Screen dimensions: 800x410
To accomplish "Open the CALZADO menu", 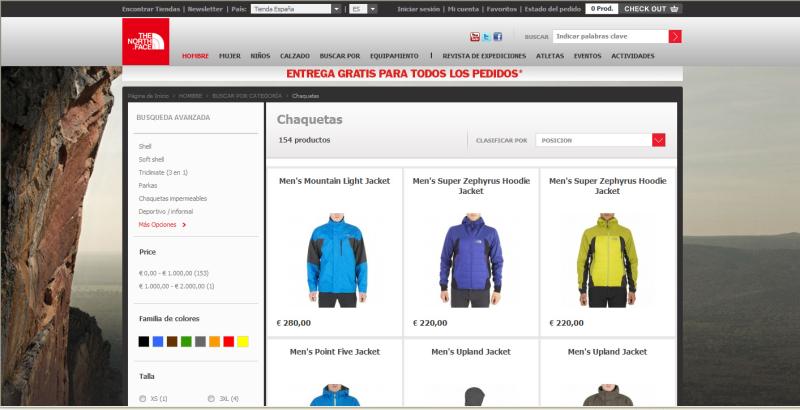I will click(x=295, y=56).
